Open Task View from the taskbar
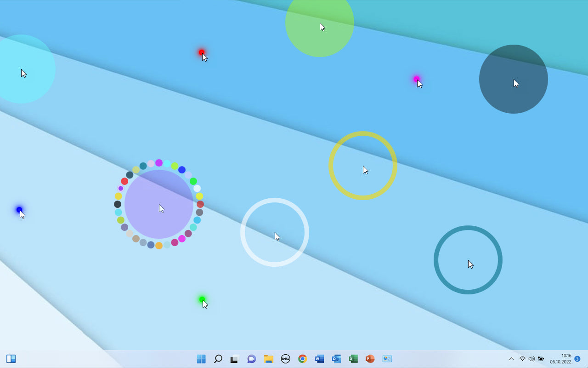588x368 pixels. (x=235, y=359)
